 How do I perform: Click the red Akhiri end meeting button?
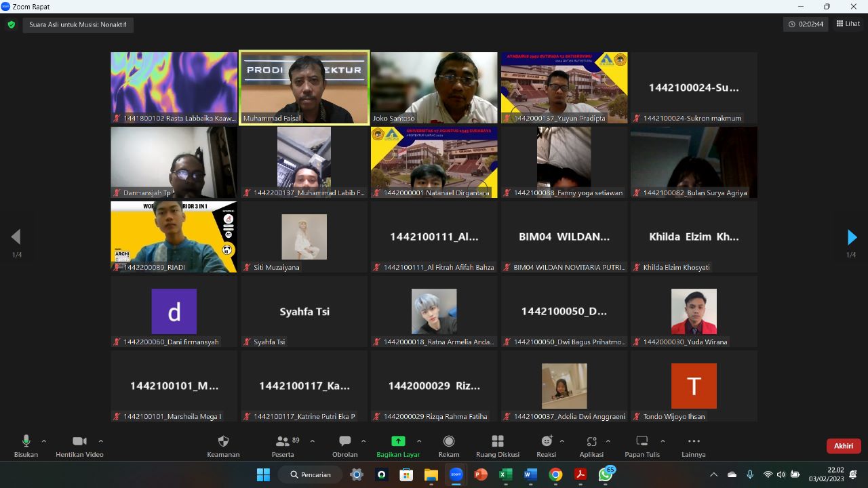tap(843, 446)
